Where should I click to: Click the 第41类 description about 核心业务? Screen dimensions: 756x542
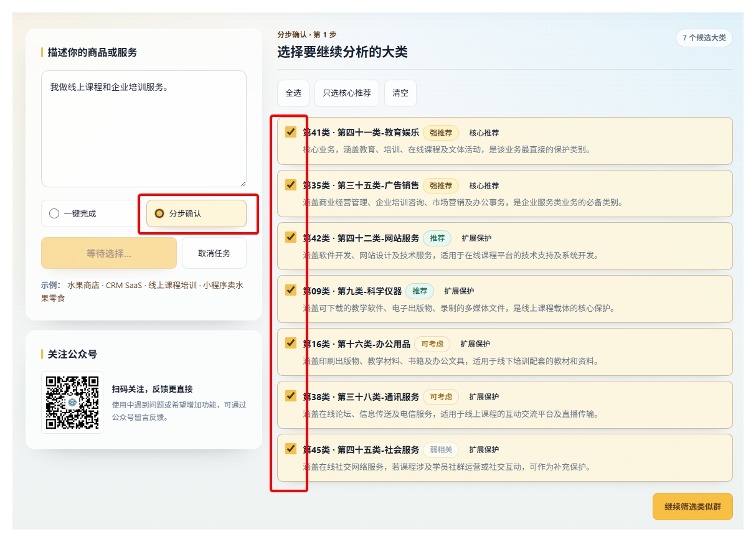(x=447, y=149)
